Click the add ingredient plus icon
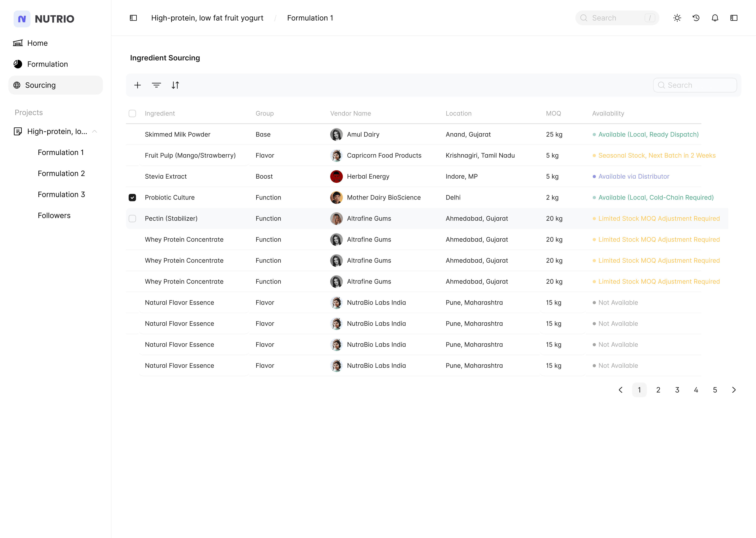756x538 pixels. (137, 85)
